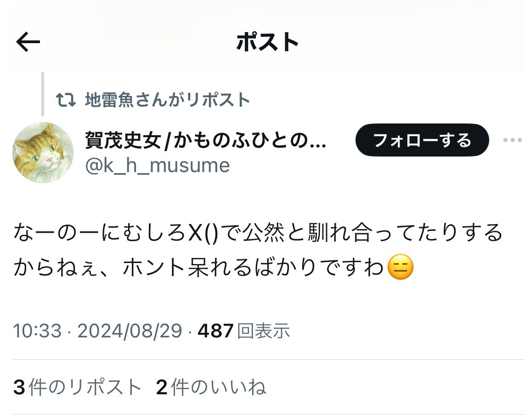Follow the account with フォローする button

coord(422,140)
